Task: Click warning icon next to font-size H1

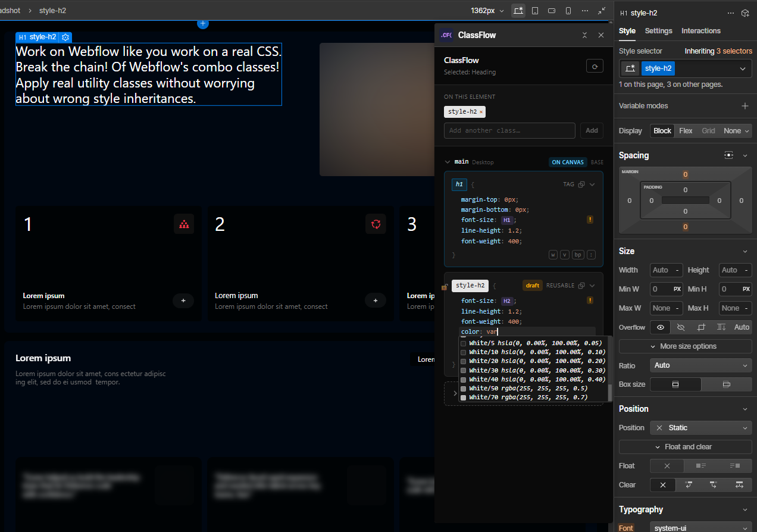Action: point(590,220)
